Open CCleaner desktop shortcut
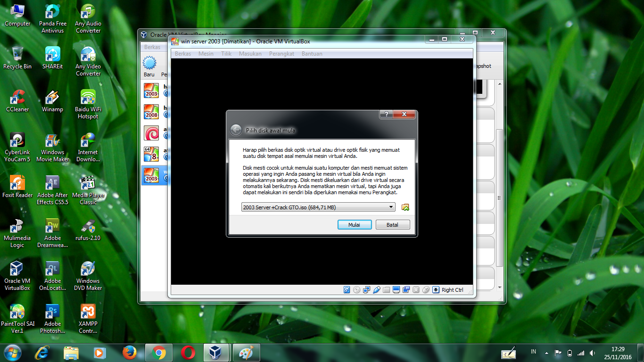The image size is (644, 362). [17, 101]
